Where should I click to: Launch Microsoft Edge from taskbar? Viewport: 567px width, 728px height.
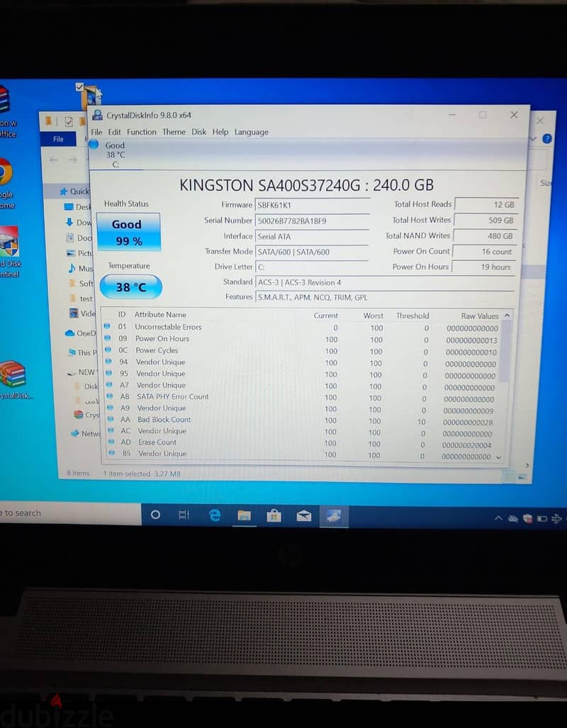214,515
